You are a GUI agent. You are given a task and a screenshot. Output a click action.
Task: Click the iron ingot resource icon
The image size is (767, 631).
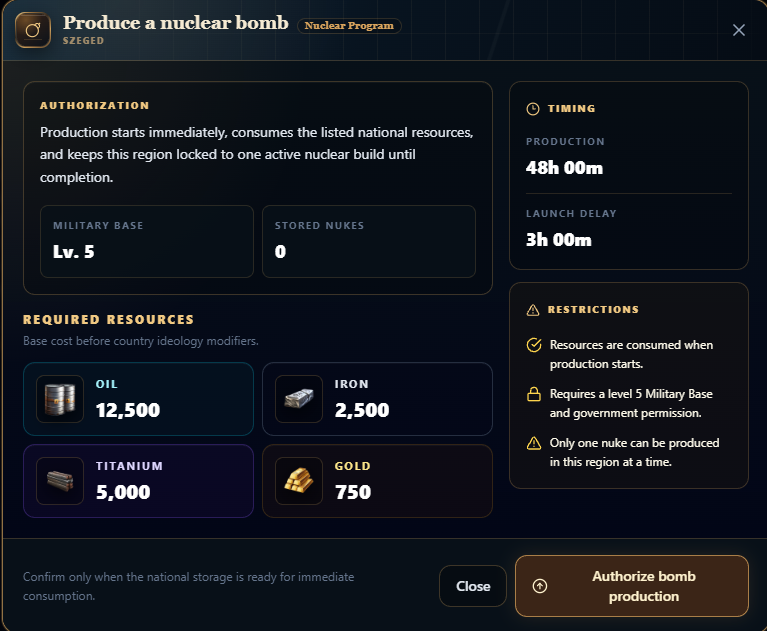coord(299,399)
